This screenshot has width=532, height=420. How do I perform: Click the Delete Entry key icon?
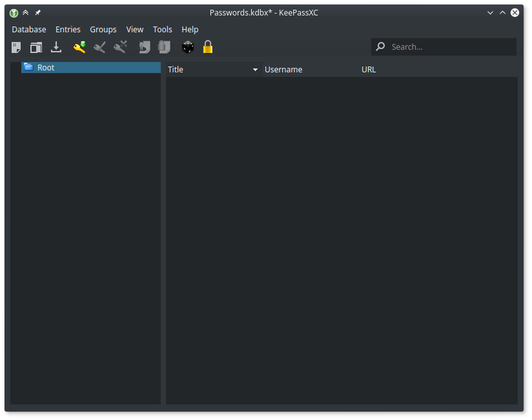120,47
